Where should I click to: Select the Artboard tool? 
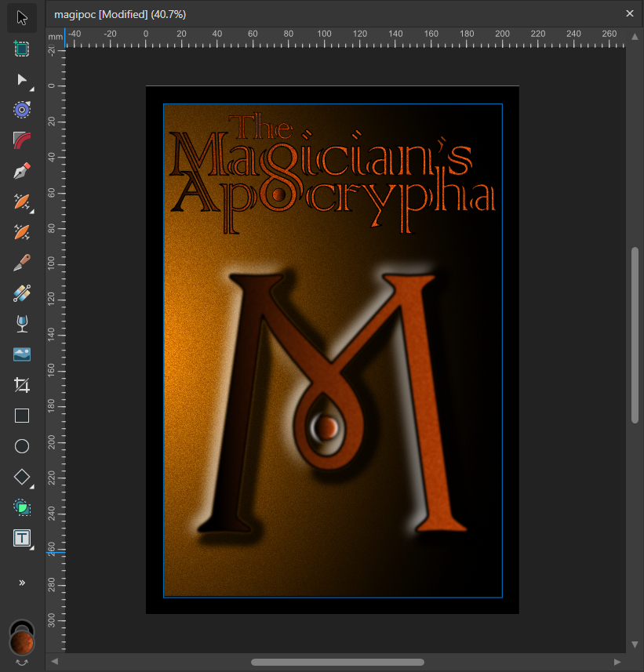point(22,49)
